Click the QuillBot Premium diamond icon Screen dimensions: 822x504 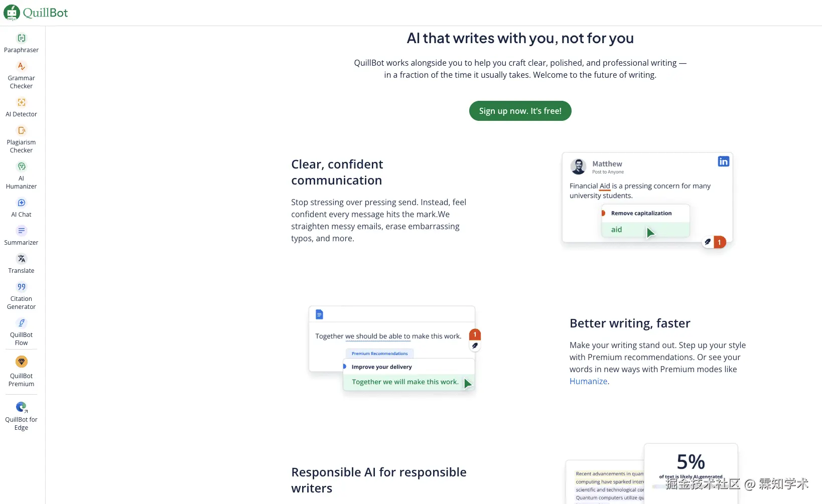[x=21, y=362]
